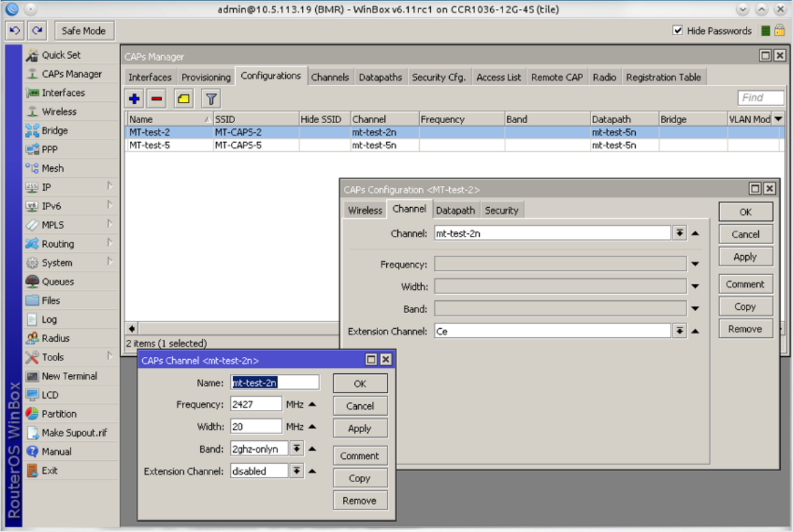Click Cancel in CAPs Channel dialog
The height and width of the screenshot is (532, 793).
360,405
